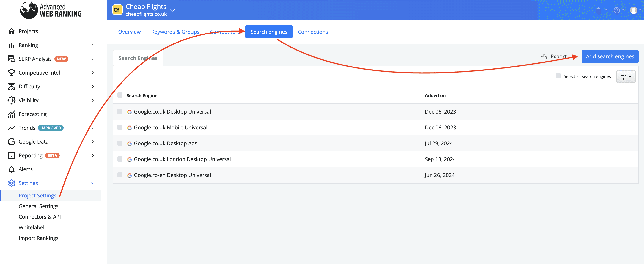Tick the header checkbox beside Search Engine
The image size is (644, 264).
click(120, 95)
